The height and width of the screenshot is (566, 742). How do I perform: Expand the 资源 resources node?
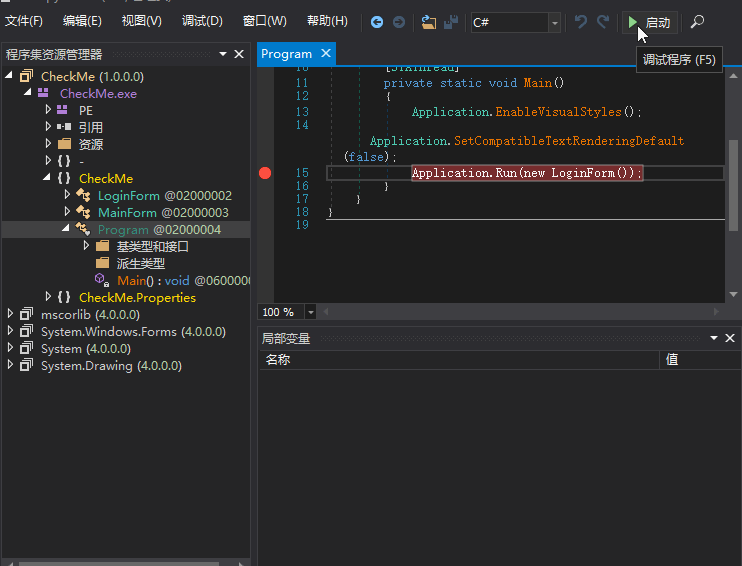[48, 143]
